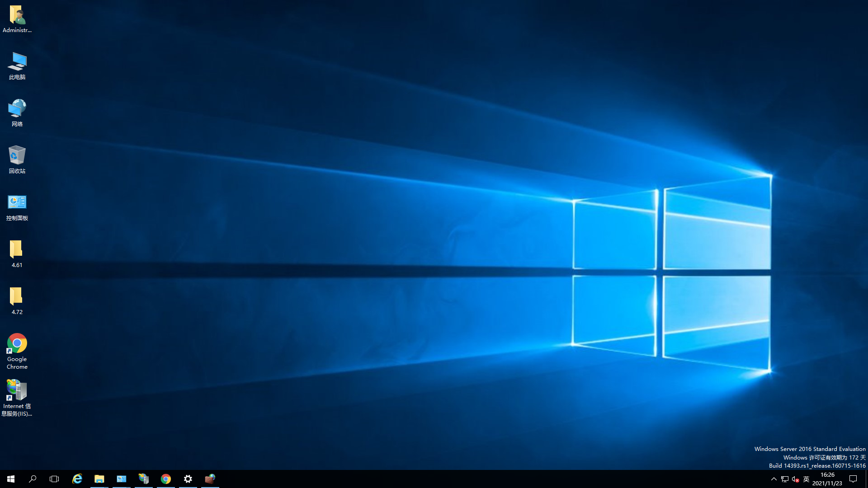Open File Explorer on the taskbar
Image resolution: width=868 pixels, height=488 pixels.
99,479
